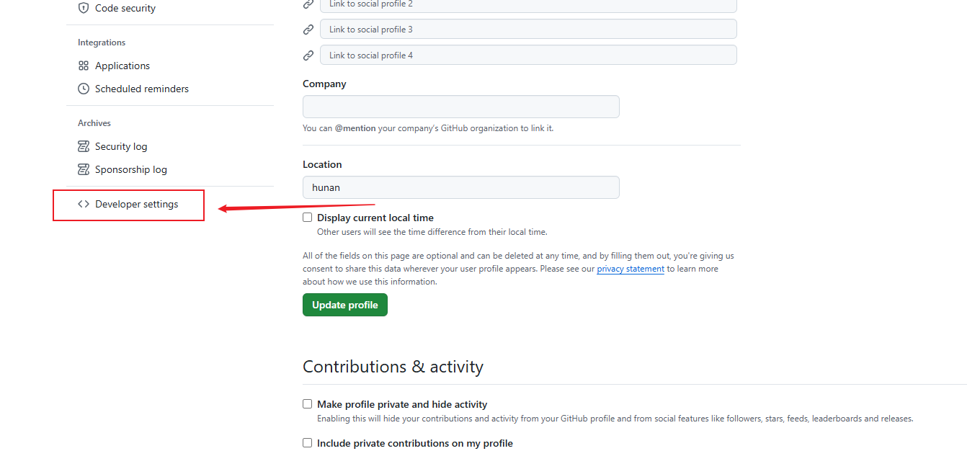Click link icon beside social profile 4
The width and height of the screenshot is (980, 451).
point(308,55)
